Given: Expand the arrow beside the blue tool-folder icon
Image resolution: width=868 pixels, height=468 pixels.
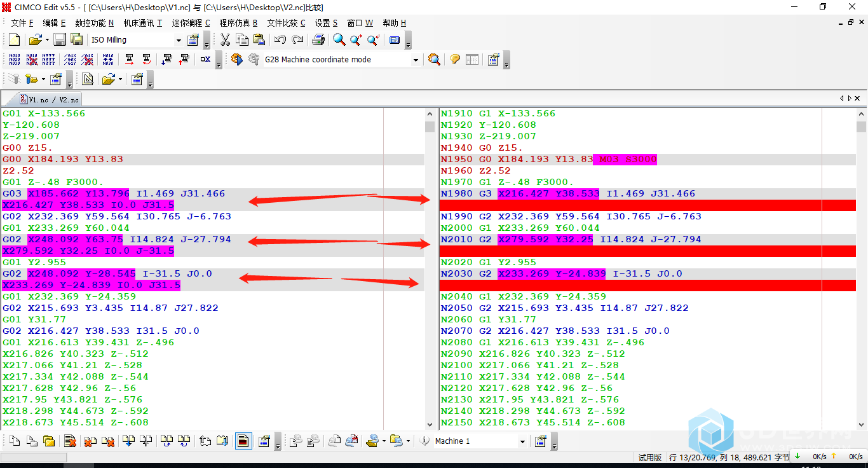Looking at the screenshot, I should [x=43, y=79].
